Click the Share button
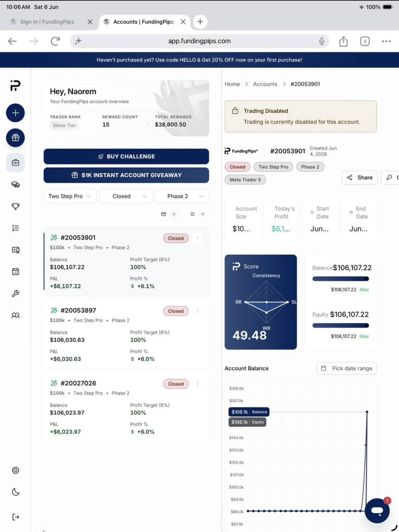399x532 pixels. [x=359, y=177]
